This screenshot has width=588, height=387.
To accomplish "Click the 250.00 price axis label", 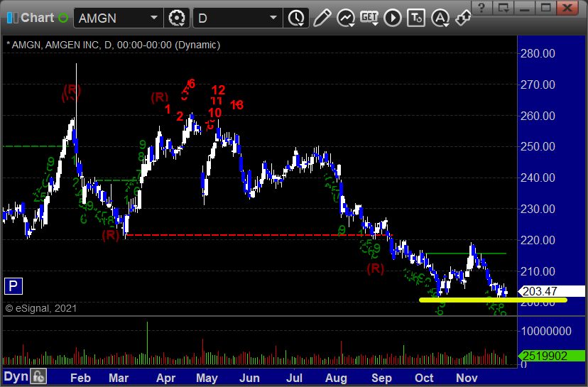I will (x=538, y=146).
